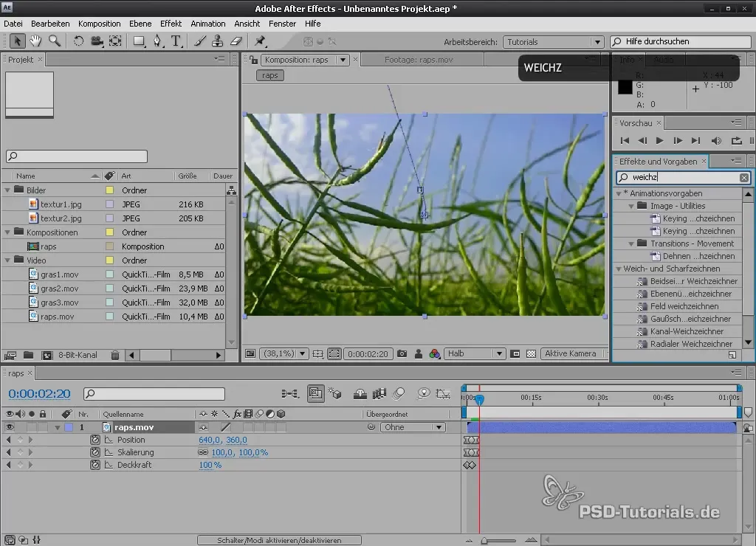Jump to first frame in Vorschau
Image resolution: width=756 pixels, height=546 pixels.
(x=625, y=141)
